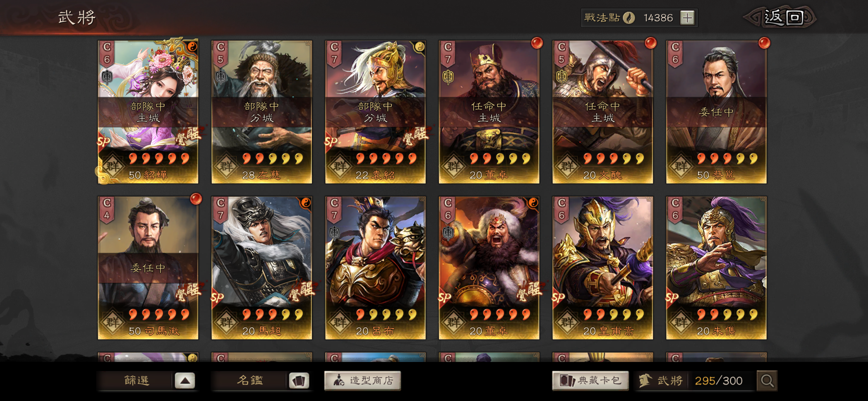Click the plus icon beside 戰法點
The image size is (868, 401).
(687, 17)
